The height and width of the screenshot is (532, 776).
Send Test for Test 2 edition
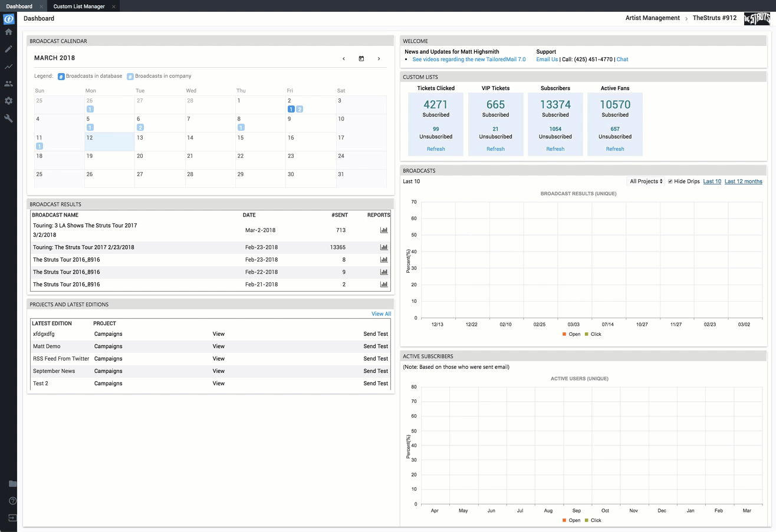tap(376, 384)
